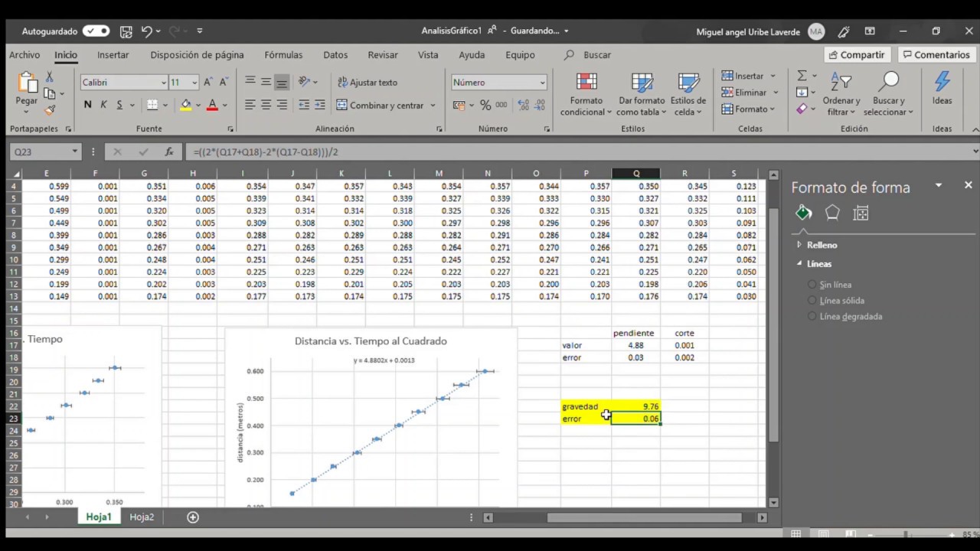Click Ajustar texto button

(x=367, y=83)
